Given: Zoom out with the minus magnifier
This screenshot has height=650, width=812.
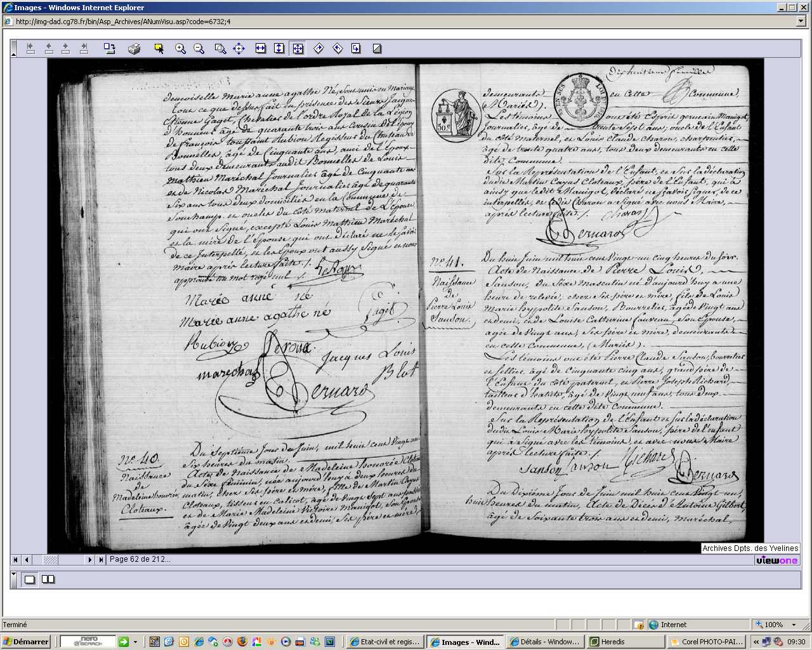Looking at the screenshot, I should (199, 49).
